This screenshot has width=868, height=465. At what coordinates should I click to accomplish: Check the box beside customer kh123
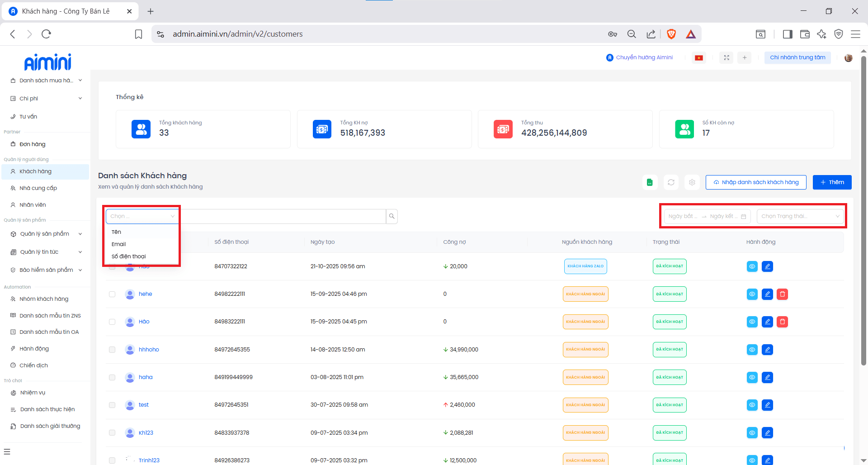coord(112,433)
